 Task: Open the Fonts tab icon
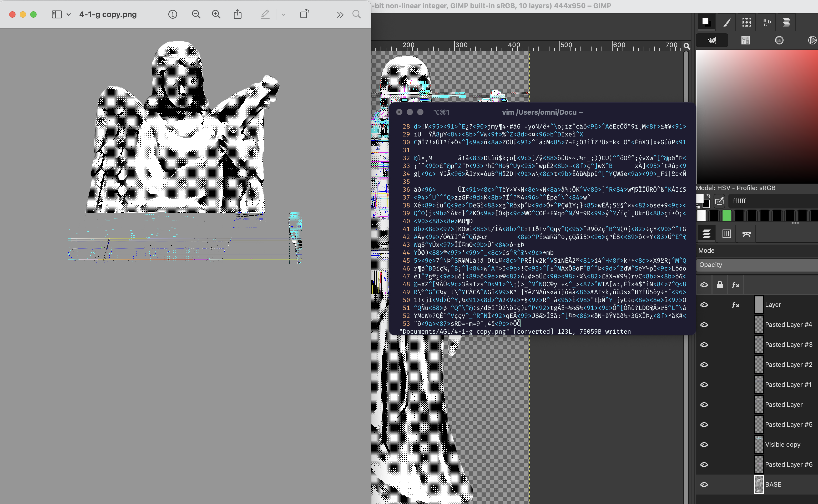(767, 22)
